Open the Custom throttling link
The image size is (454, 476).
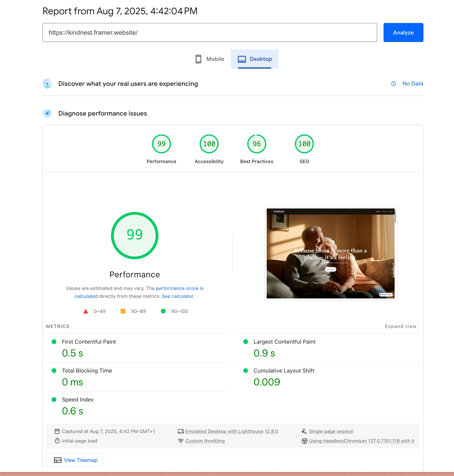click(205, 441)
